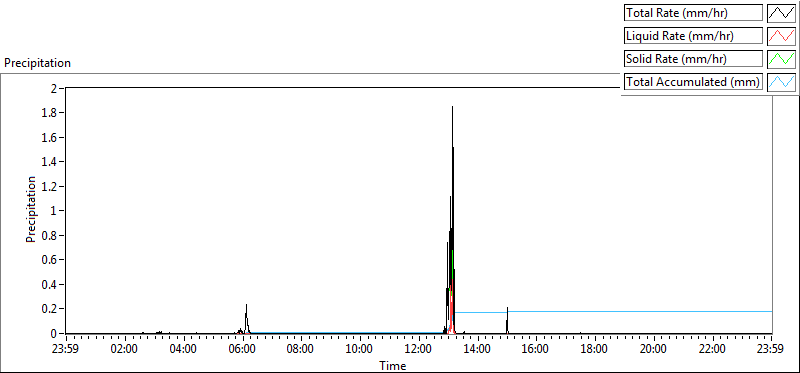Click the 1.8 value on the Y axis
This screenshot has height=373, width=800.
click(x=50, y=113)
